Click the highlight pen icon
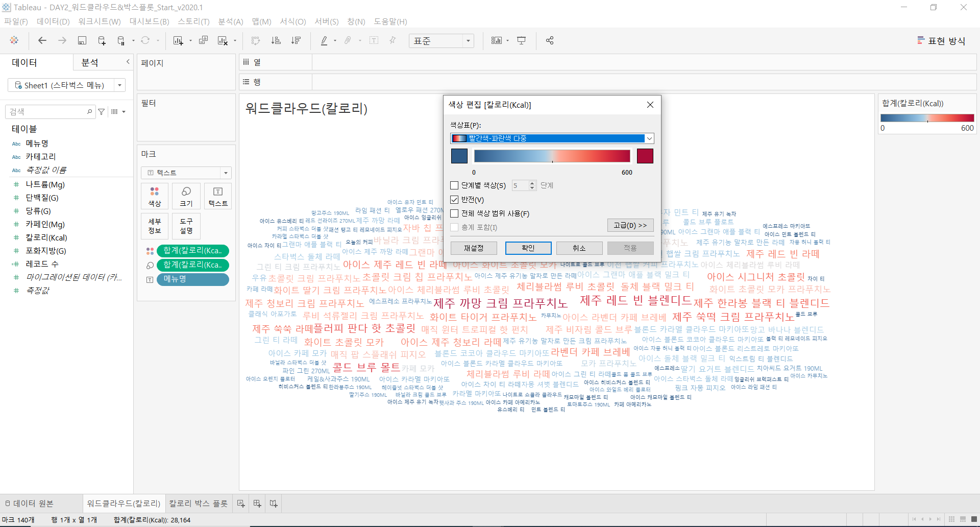Screen dimensions: 980x527 click(324, 40)
